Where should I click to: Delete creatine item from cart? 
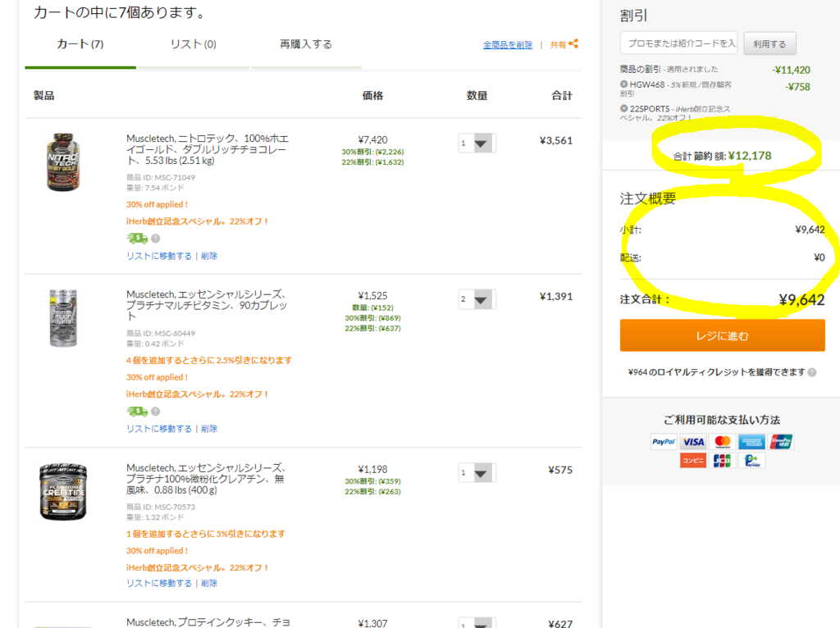tap(209, 583)
